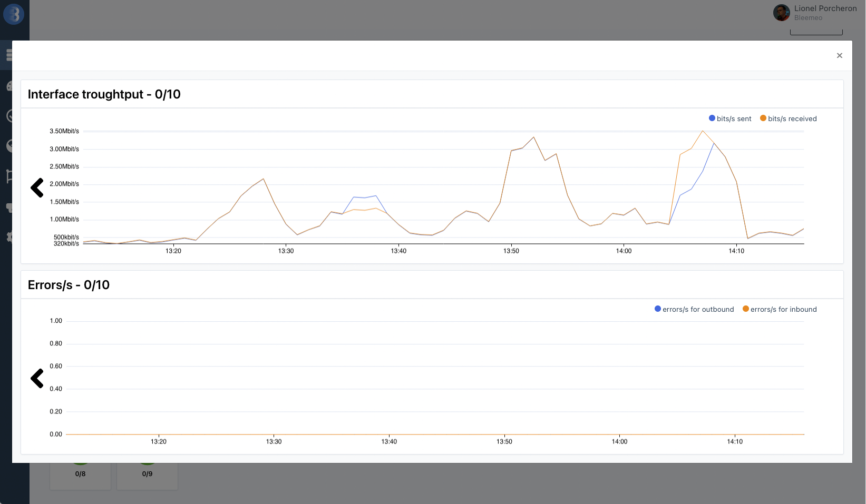This screenshot has height=504, width=866.
Task: Hide the errors/s for inbound series
Action: [780, 309]
